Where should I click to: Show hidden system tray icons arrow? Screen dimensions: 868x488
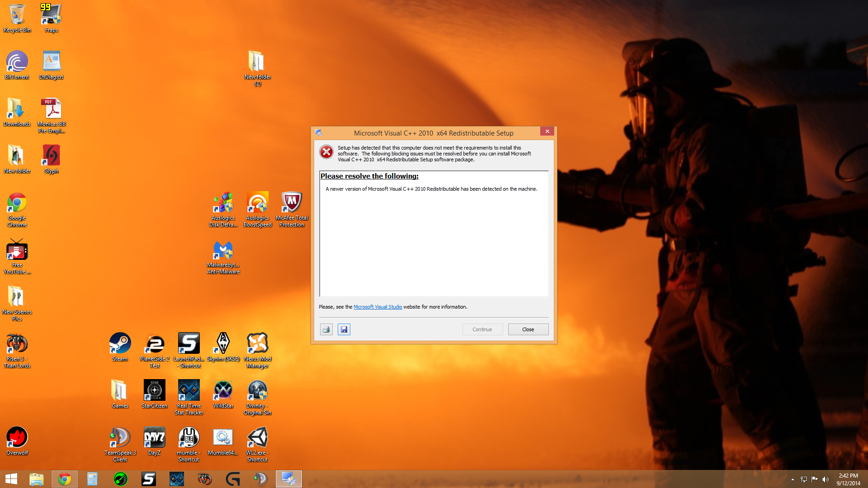click(x=793, y=479)
